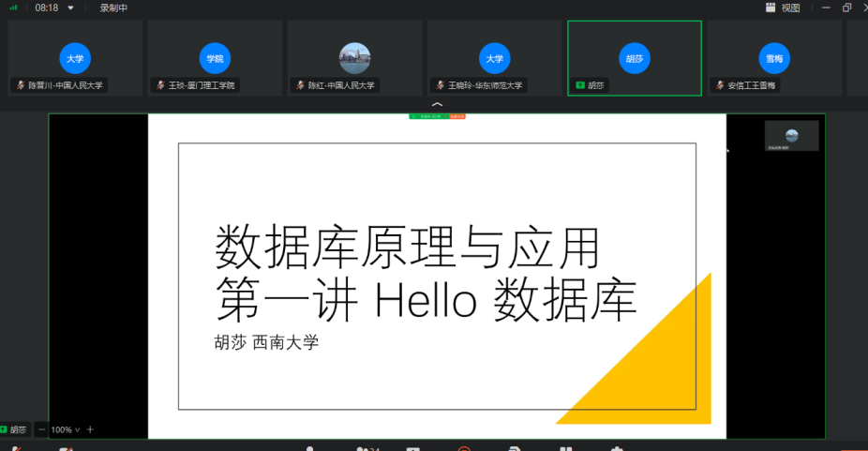Open the 100% zoom level dropdown

click(66, 429)
